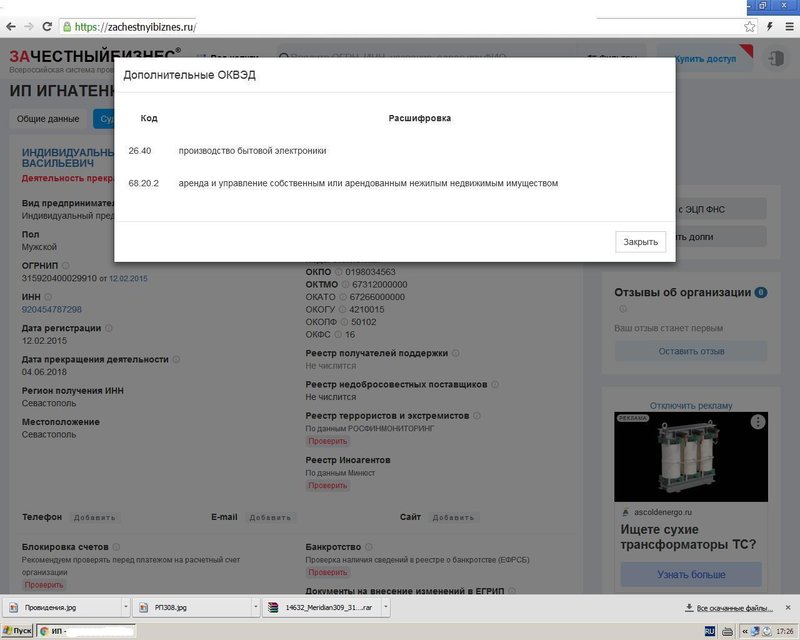
Task: Click the Отключить рекламу link
Action: tap(691, 406)
